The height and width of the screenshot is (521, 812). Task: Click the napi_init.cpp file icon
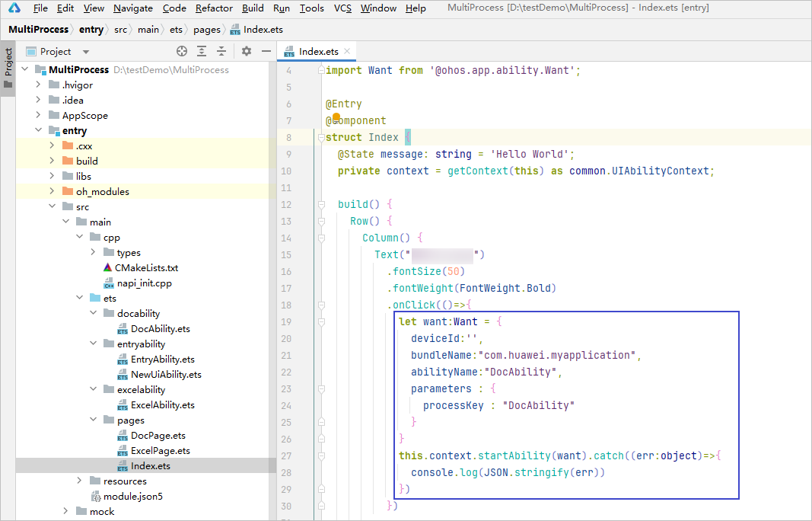coord(108,283)
